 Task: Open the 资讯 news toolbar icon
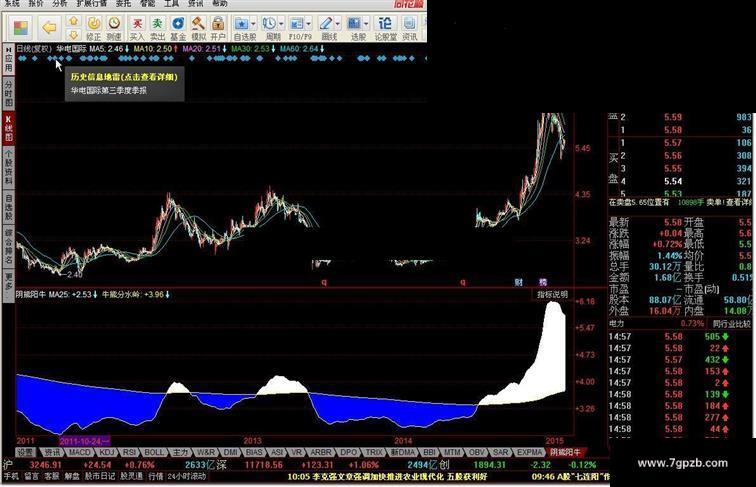tap(409, 28)
